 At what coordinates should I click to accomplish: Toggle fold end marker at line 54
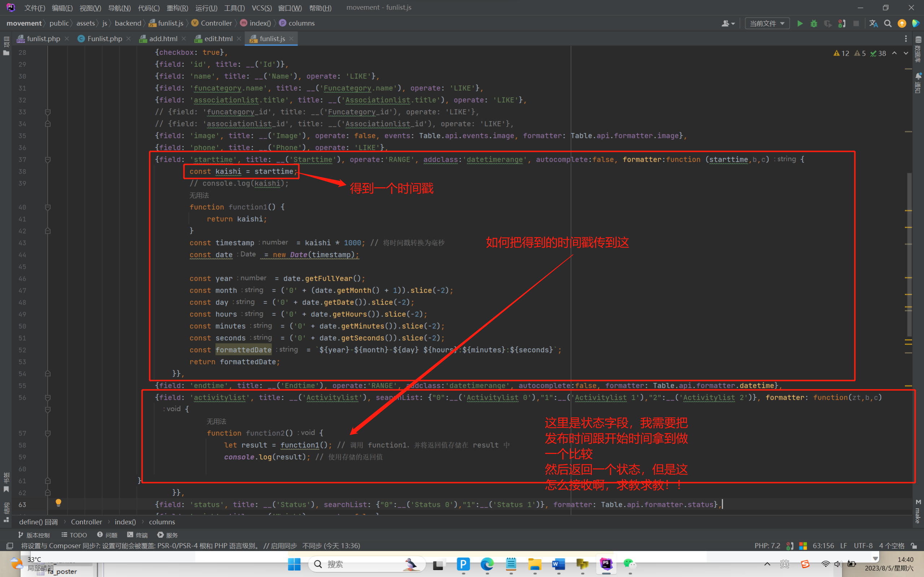48,373
